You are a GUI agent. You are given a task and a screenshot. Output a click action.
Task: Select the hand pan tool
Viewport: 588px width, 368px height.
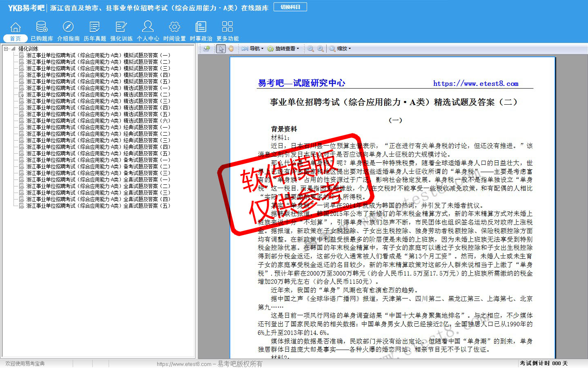coord(231,49)
